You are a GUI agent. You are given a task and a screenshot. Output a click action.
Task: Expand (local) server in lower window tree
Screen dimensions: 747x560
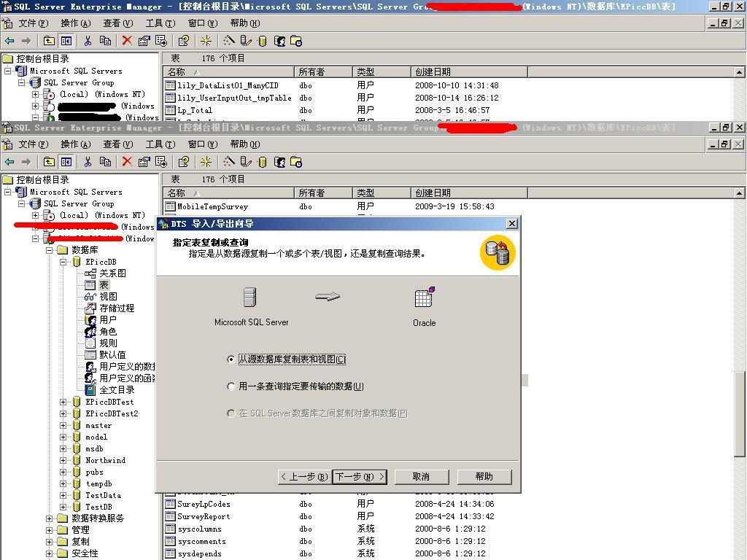[x=35, y=215]
